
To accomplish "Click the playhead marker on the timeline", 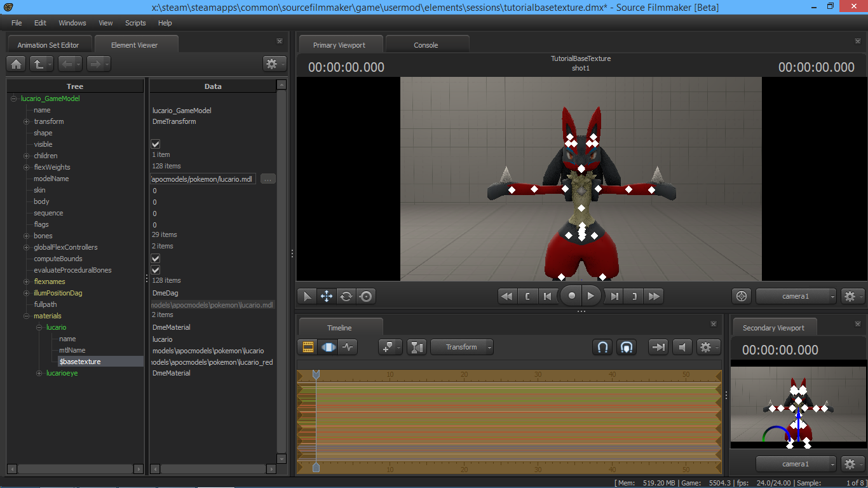I will [x=316, y=375].
